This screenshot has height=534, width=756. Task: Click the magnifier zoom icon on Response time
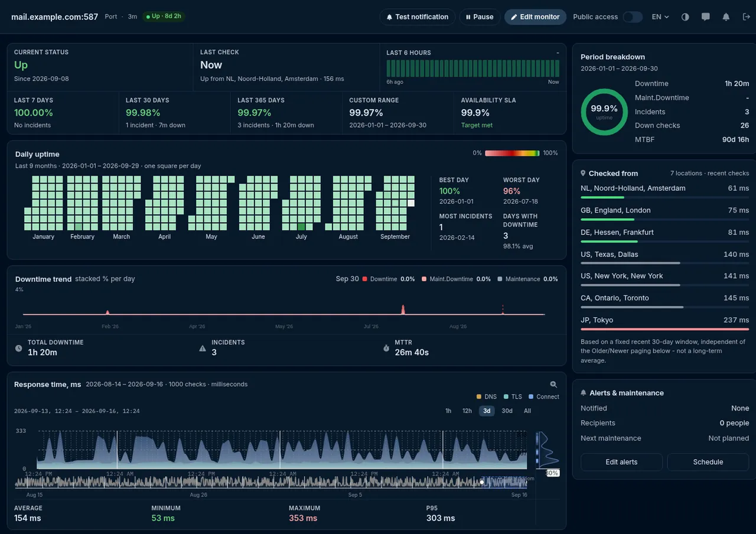[x=553, y=384]
